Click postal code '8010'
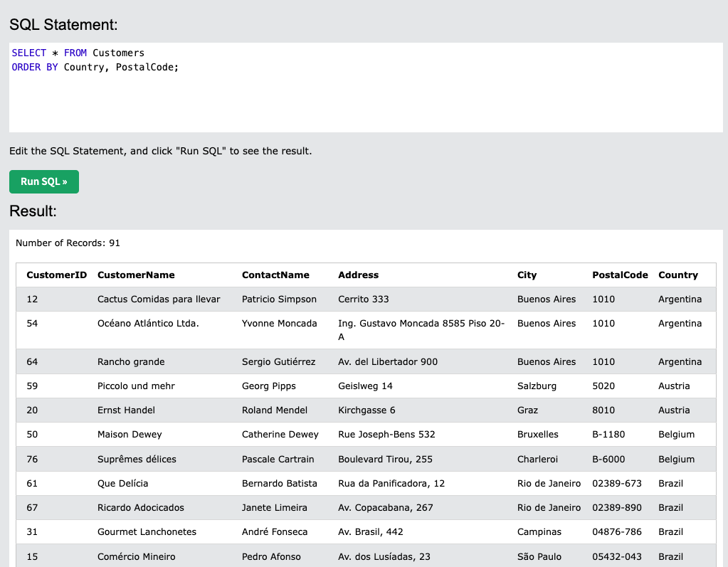This screenshot has height=567, width=728. [x=603, y=410]
